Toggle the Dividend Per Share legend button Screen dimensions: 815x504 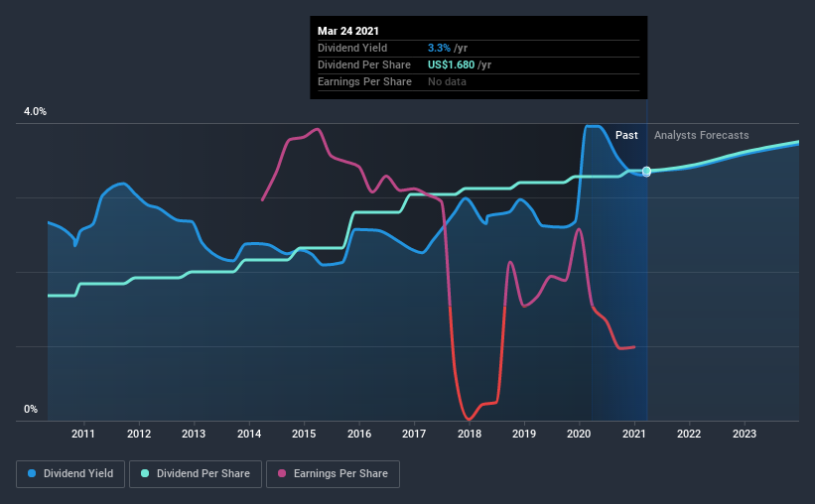[196, 474]
